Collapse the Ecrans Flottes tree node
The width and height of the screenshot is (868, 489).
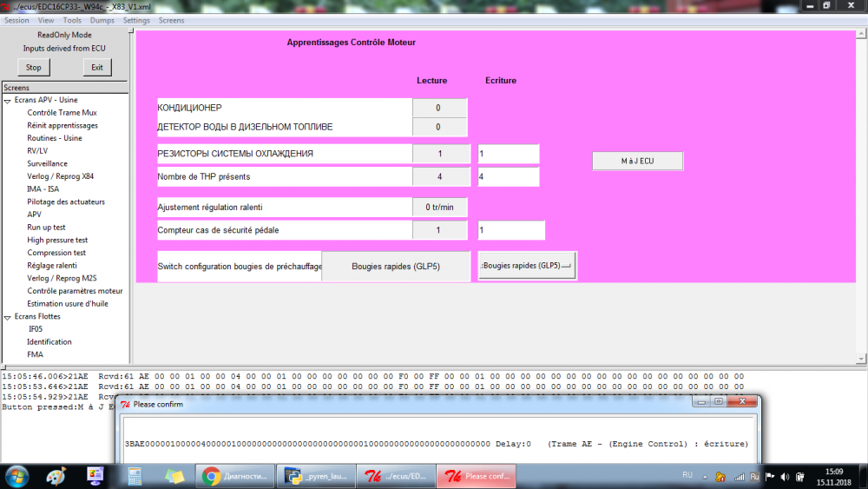8,317
